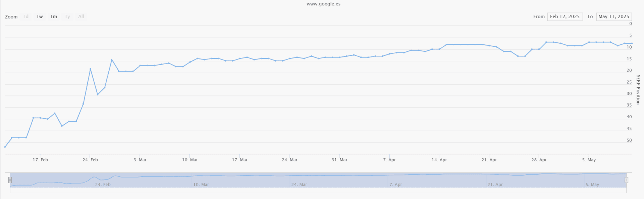Image resolution: width=644 pixels, height=199 pixels.
Task: Click the SERP Position axis title
Action: [x=638, y=89]
